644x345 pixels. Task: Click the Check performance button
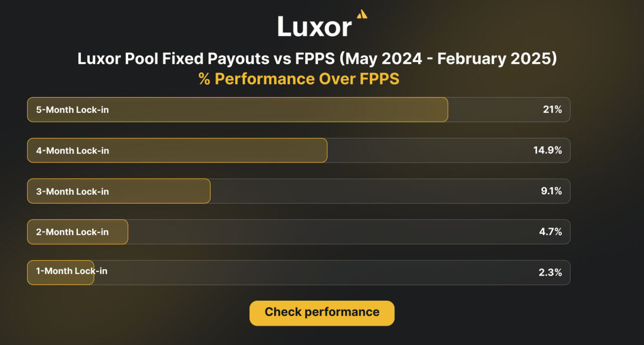point(322,313)
